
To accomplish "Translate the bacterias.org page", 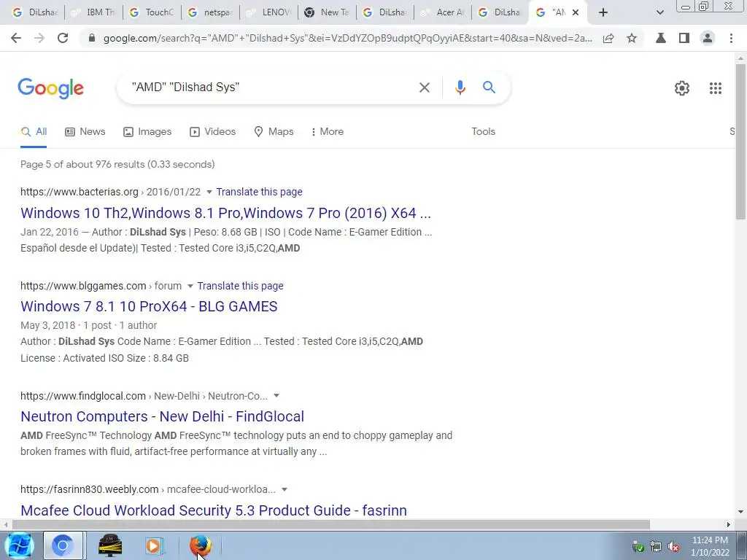I will [259, 192].
